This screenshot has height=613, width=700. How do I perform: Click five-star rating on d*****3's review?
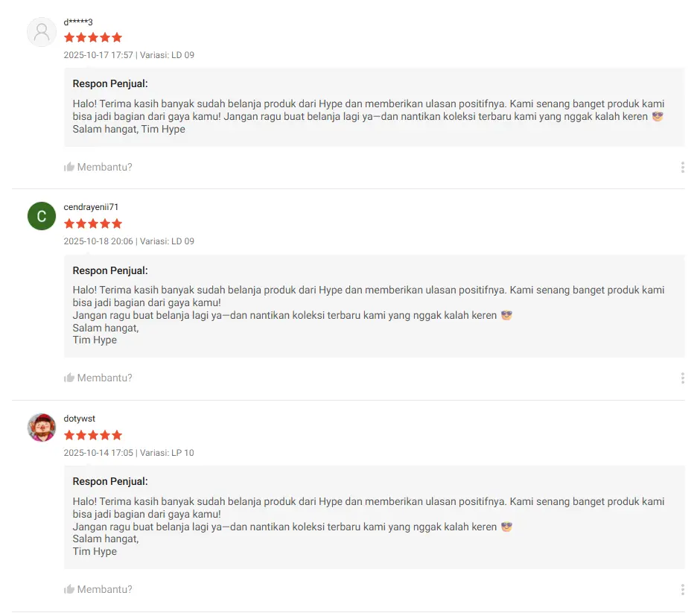[x=93, y=37]
